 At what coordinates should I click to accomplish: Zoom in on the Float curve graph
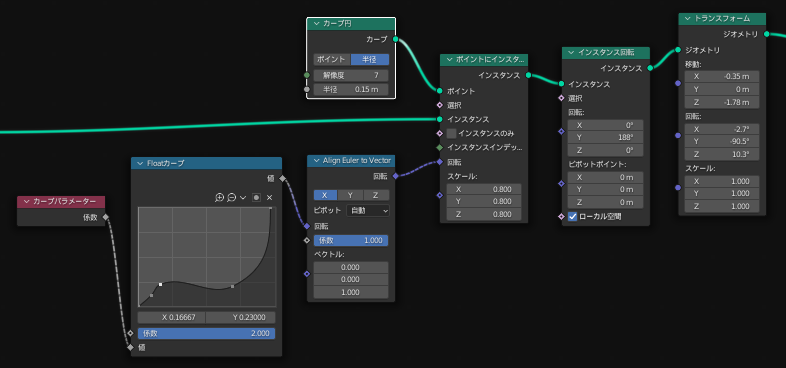(x=219, y=198)
